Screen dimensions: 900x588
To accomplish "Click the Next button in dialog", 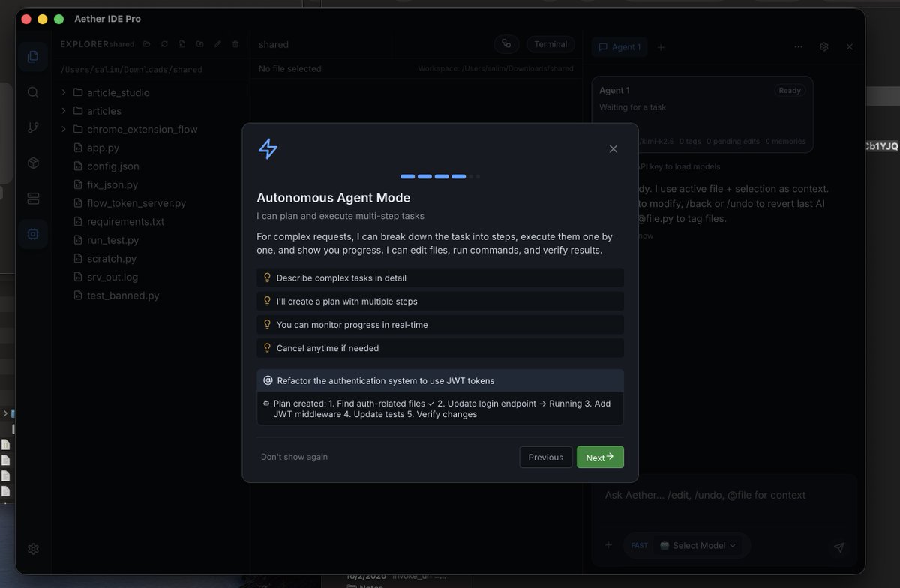I will pyautogui.click(x=600, y=457).
